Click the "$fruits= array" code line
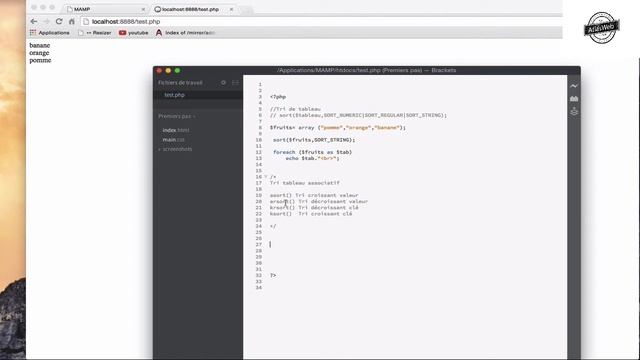The image size is (640, 360). tap(338, 127)
